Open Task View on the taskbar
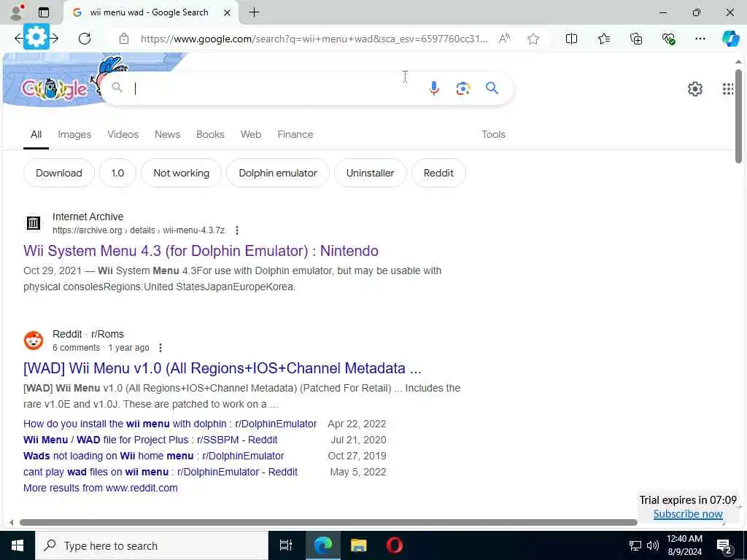Image resolution: width=747 pixels, height=560 pixels. tap(286, 545)
